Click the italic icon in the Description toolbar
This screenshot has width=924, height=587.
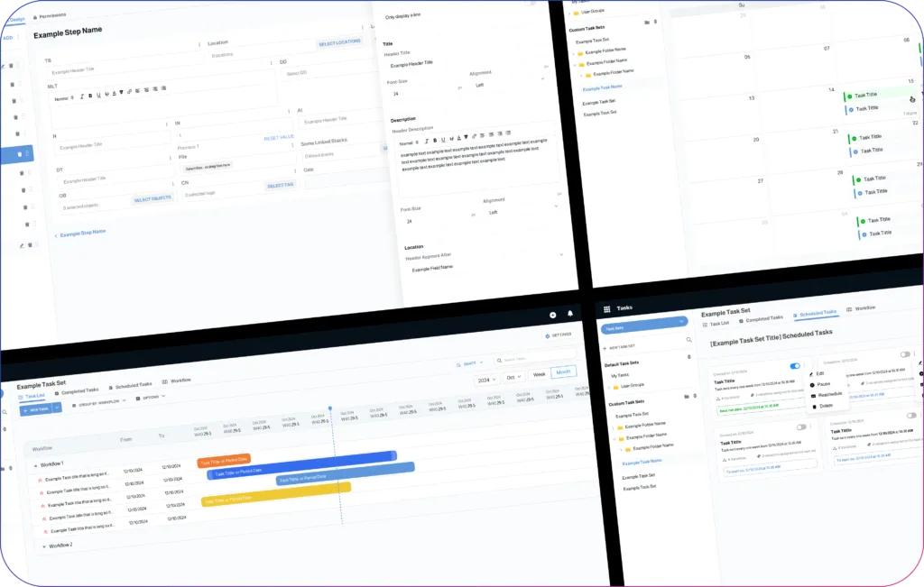tap(427, 142)
